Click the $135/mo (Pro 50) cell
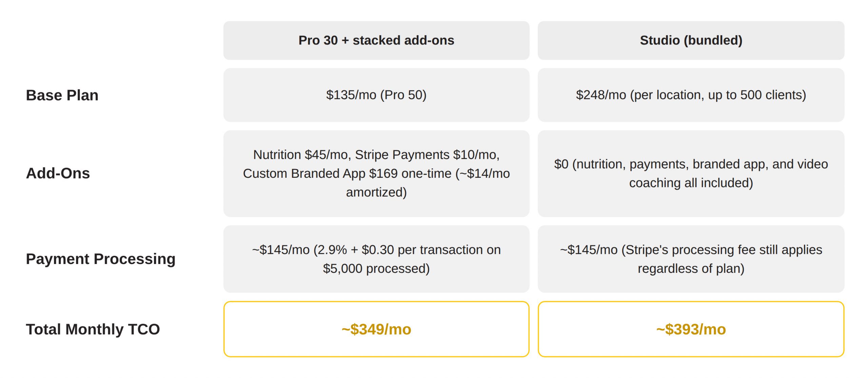The height and width of the screenshot is (379, 868). 376,95
